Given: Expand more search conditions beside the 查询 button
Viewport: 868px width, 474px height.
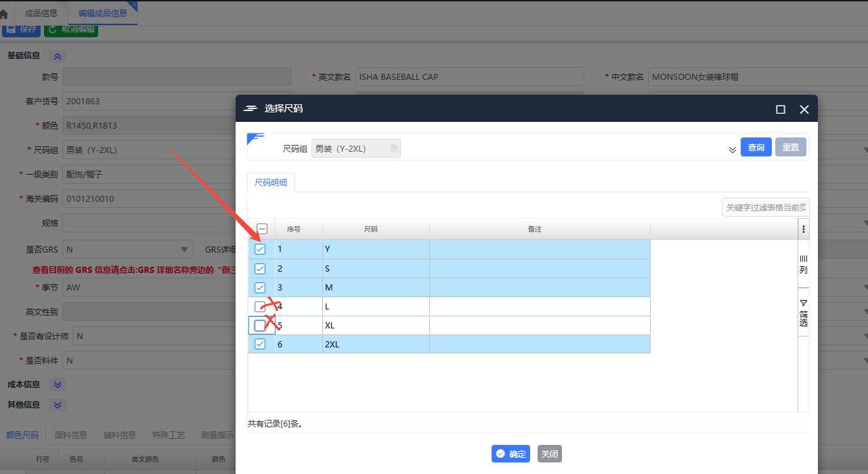Looking at the screenshot, I should (x=732, y=149).
